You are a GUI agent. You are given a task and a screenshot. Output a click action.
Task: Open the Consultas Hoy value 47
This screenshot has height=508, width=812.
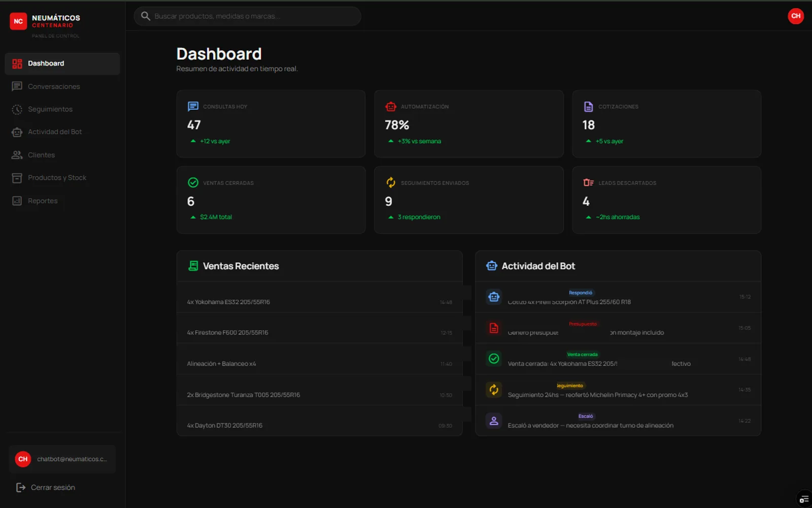194,125
